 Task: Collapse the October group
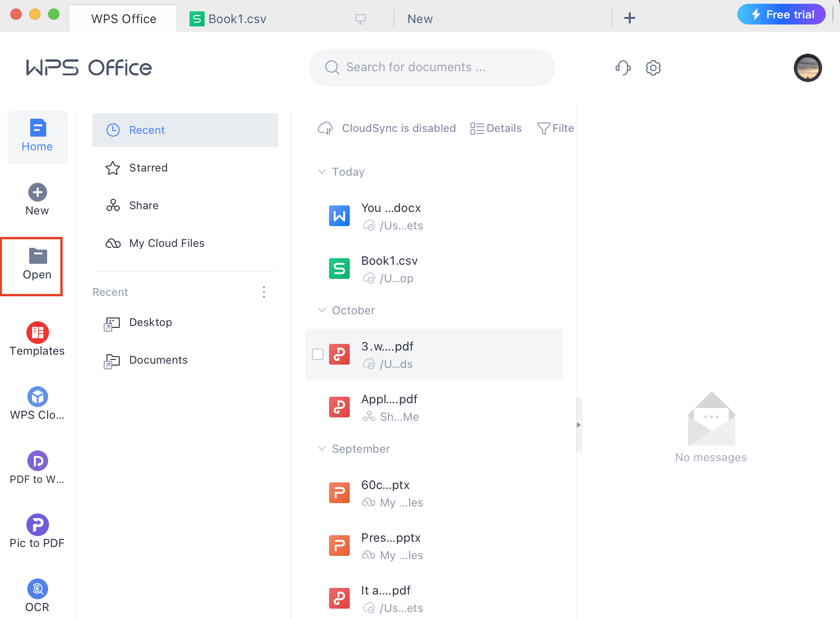click(322, 310)
